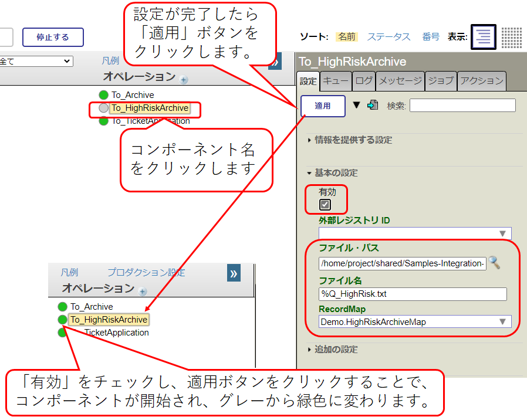Open the メッセージ tab
This screenshot has height=420, width=527.
click(x=400, y=81)
